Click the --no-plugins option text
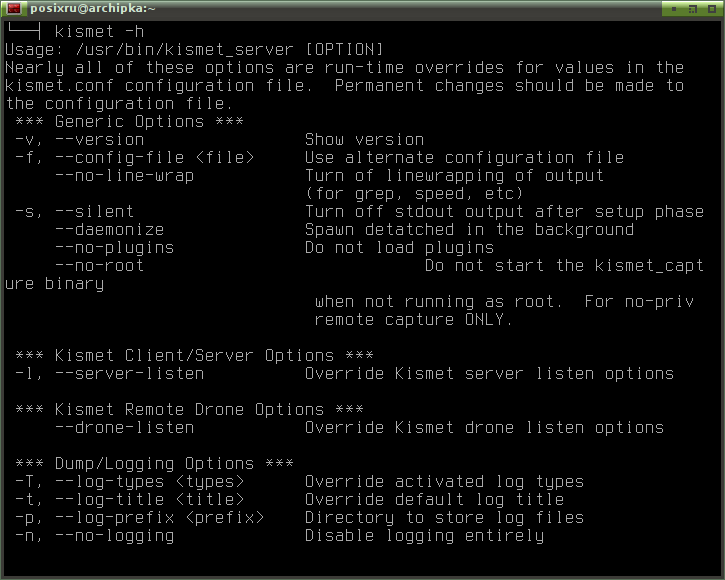 tap(114, 248)
